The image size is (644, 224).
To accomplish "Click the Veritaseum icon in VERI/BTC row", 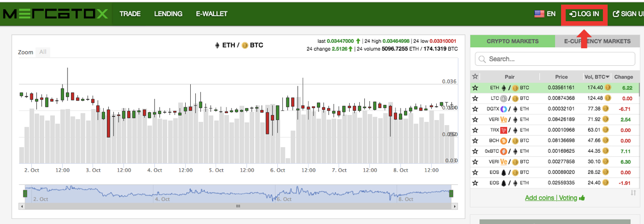I will click(x=504, y=161).
